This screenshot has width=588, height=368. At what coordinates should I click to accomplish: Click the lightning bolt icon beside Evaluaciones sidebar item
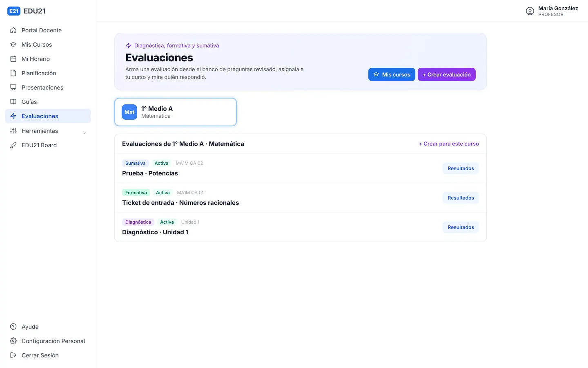pos(13,116)
